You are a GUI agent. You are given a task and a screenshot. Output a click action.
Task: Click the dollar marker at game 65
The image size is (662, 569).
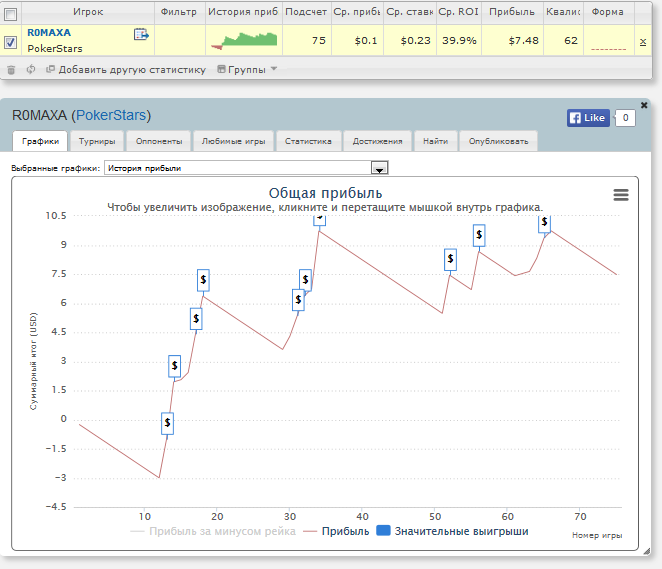[544, 224]
